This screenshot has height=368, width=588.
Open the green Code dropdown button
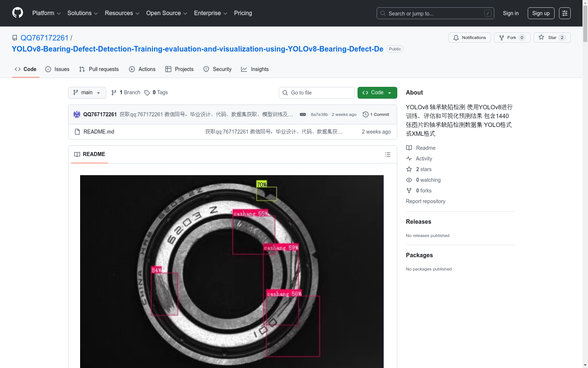[x=377, y=93]
